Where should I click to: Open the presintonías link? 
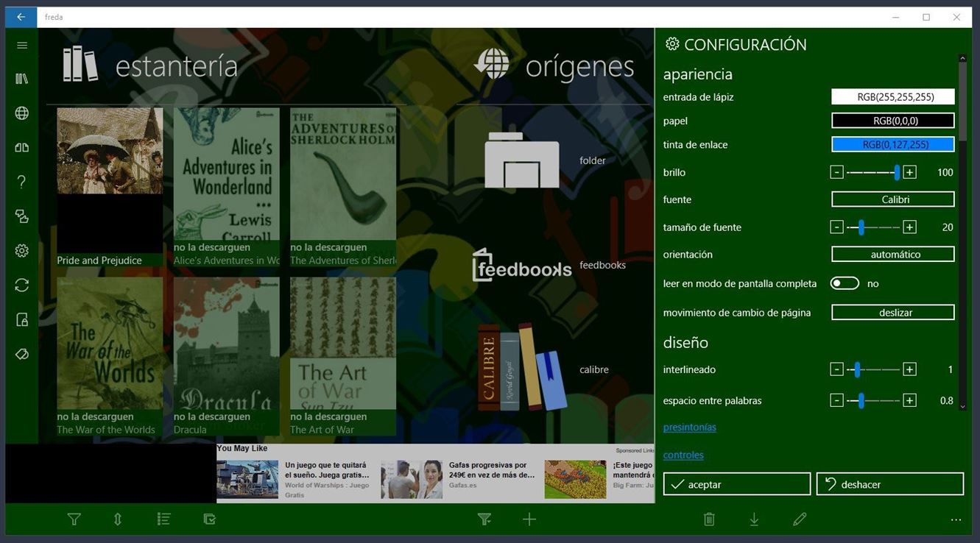click(690, 427)
